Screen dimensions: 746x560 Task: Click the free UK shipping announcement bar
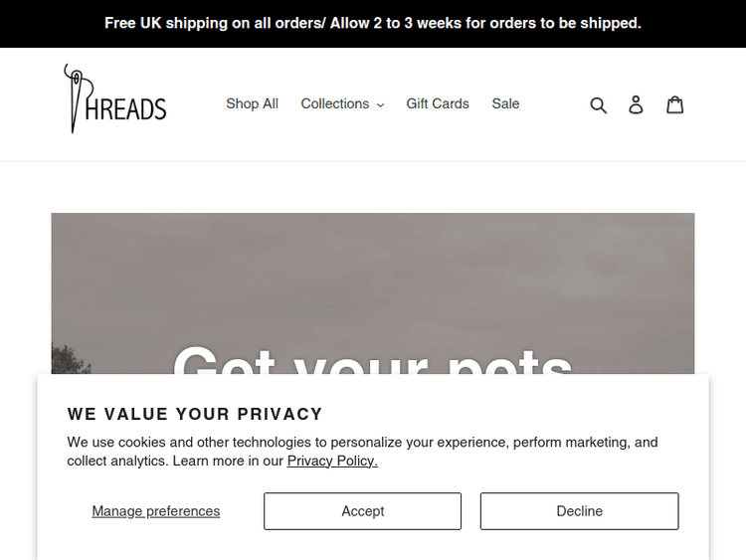[x=373, y=23]
